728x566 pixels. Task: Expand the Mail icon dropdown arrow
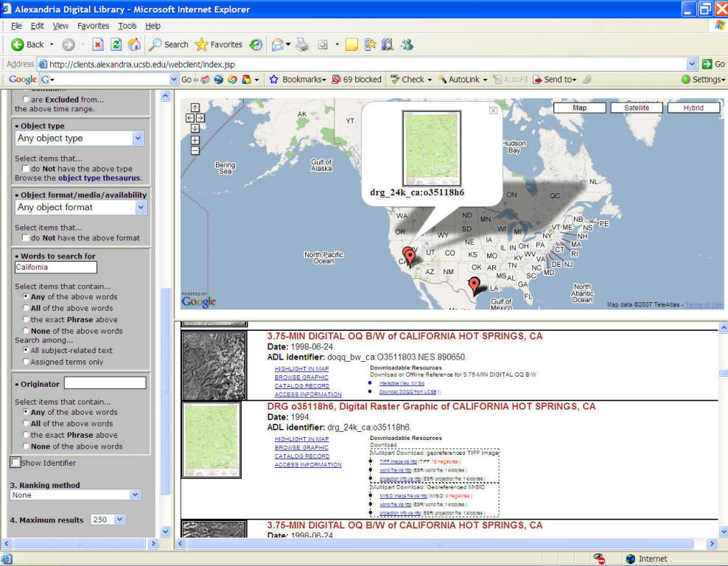click(x=288, y=44)
